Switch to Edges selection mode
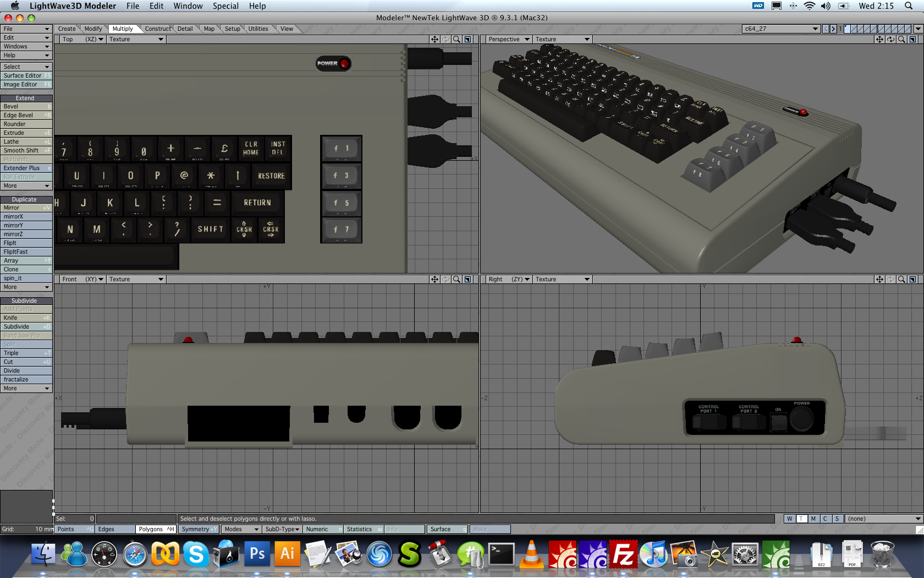The image size is (924, 578). pyautogui.click(x=115, y=530)
